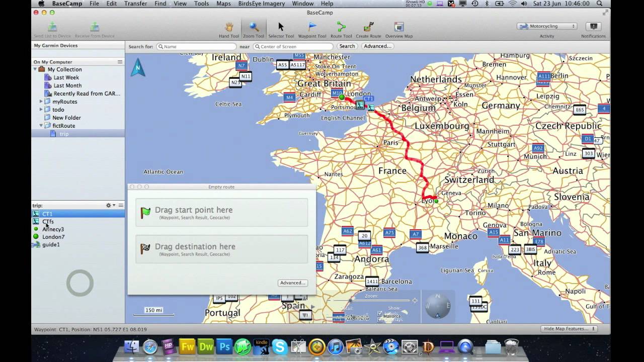644x362 pixels.
Task: Open the BirdsEye Imagery menu
Action: click(x=262, y=4)
